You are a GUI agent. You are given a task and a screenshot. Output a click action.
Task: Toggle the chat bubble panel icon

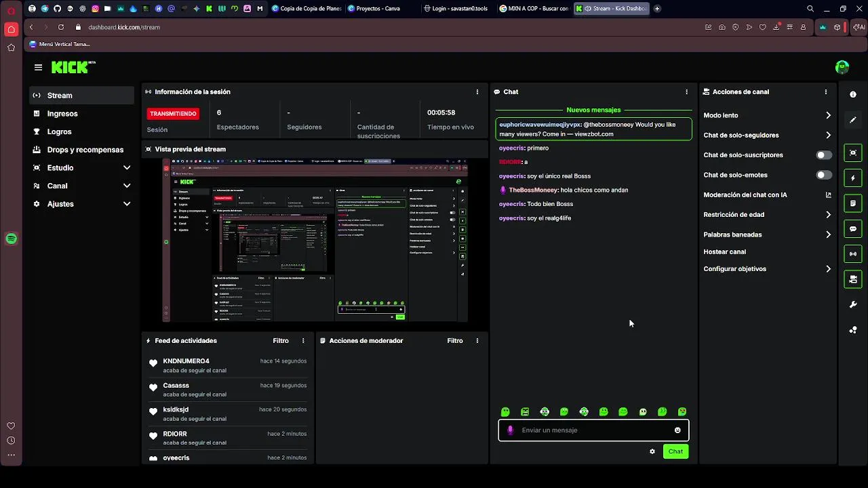click(853, 229)
